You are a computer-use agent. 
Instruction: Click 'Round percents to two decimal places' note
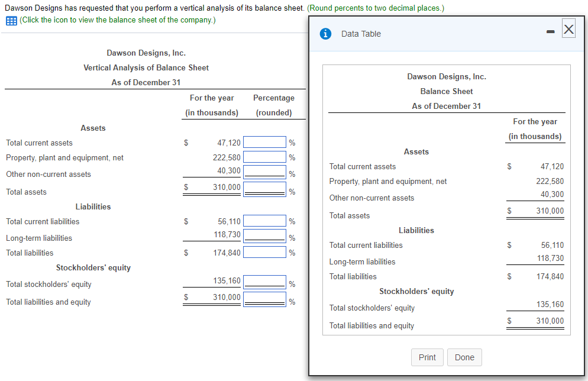376,8
